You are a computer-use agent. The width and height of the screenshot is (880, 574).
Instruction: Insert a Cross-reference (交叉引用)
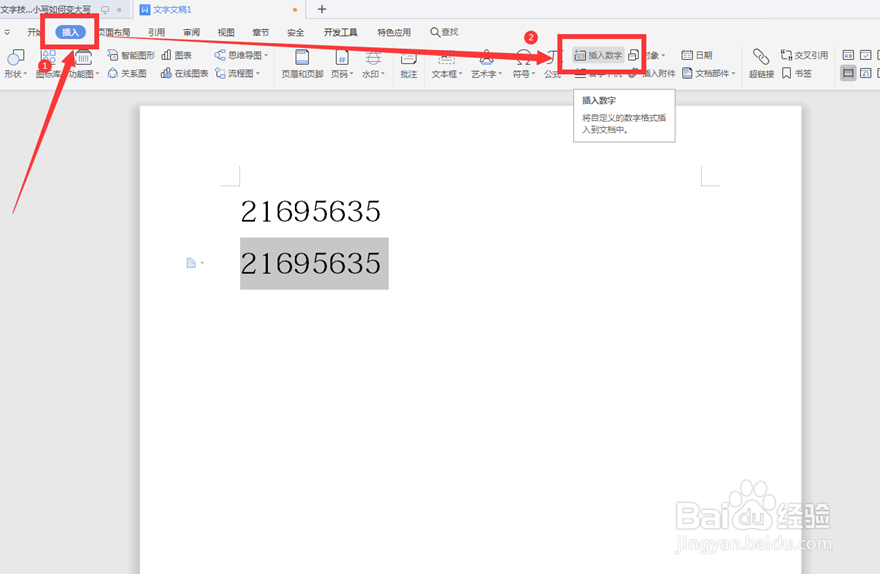(x=804, y=55)
